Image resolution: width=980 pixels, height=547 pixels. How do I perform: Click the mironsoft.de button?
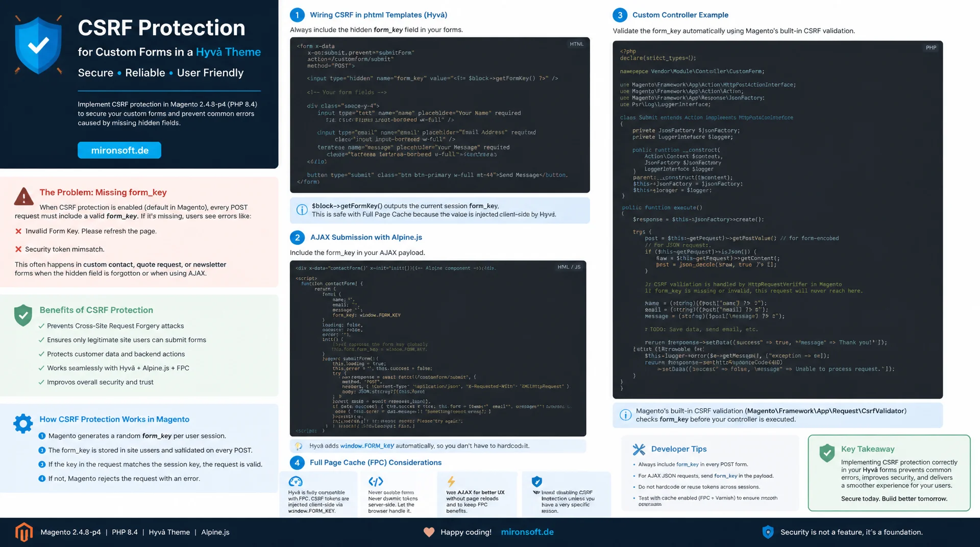coord(119,151)
